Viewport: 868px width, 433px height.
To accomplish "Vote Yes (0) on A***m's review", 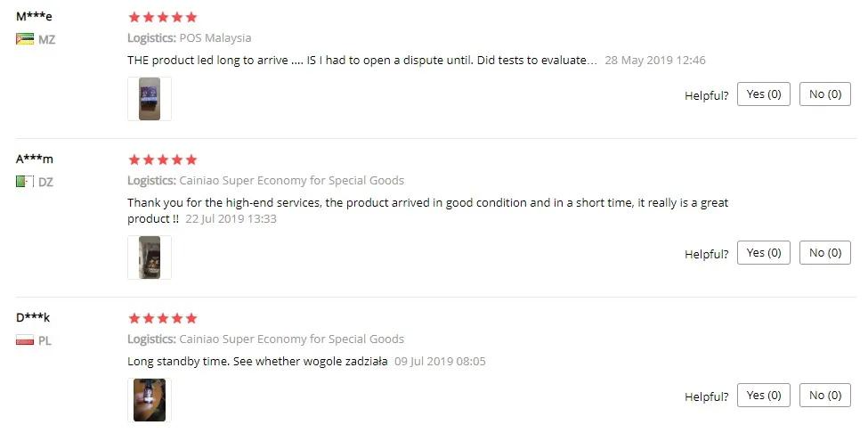I will (763, 252).
